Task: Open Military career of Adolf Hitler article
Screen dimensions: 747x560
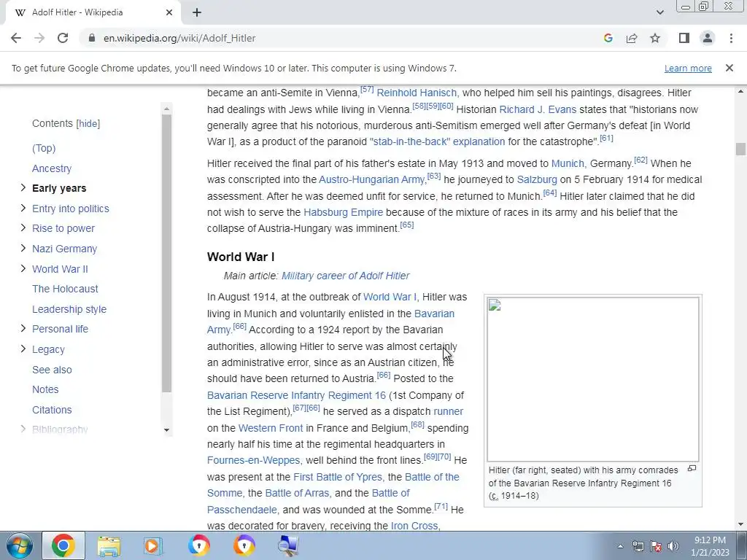Action: 345,276
